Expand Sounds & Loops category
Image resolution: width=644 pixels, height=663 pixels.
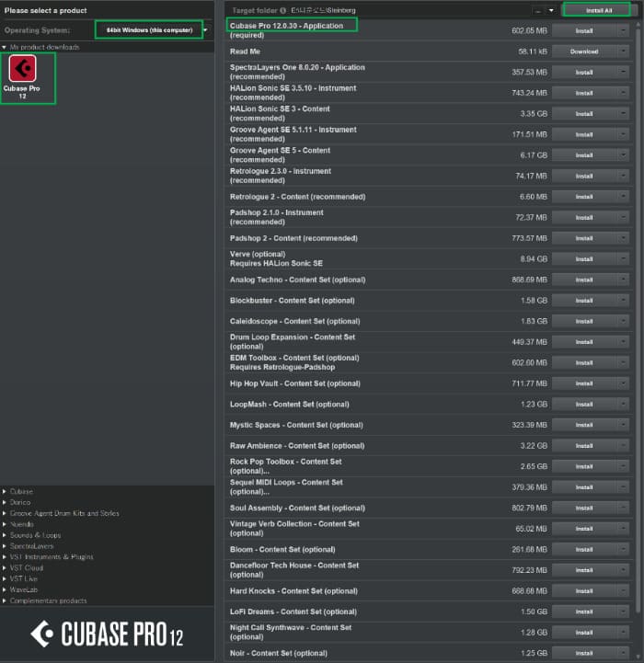click(5, 535)
